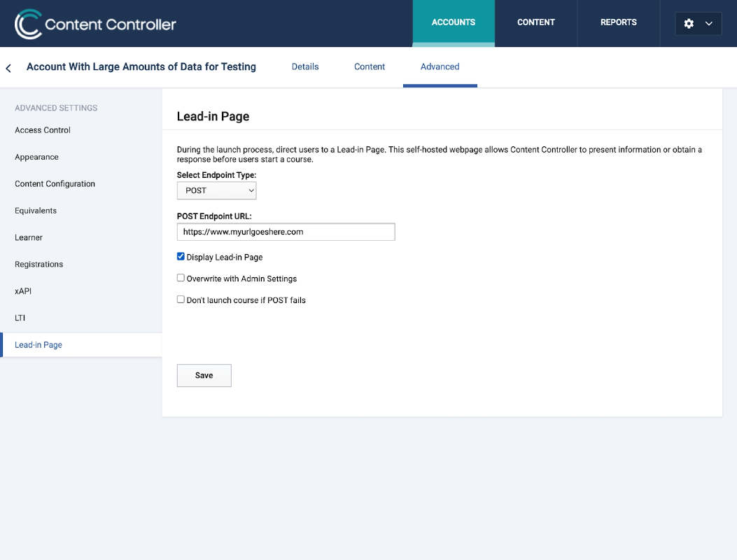Click the Lead-in Page description paragraph

tap(440, 154)
